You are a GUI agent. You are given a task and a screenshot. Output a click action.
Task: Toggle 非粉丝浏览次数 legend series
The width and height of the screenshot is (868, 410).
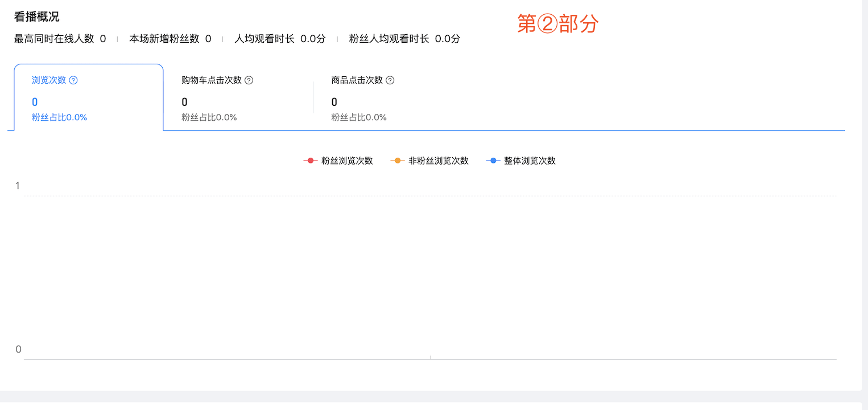click(x=429, y=161)
